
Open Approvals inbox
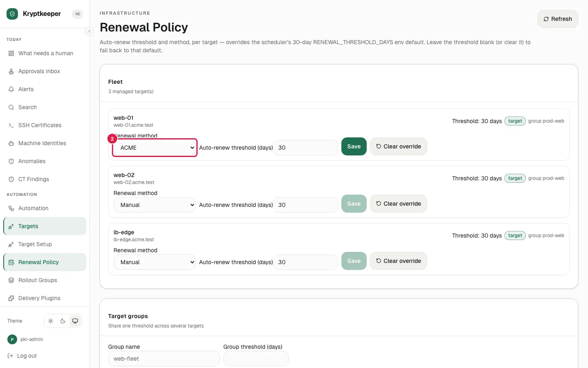pyautogui.click(x=45, y=71)
